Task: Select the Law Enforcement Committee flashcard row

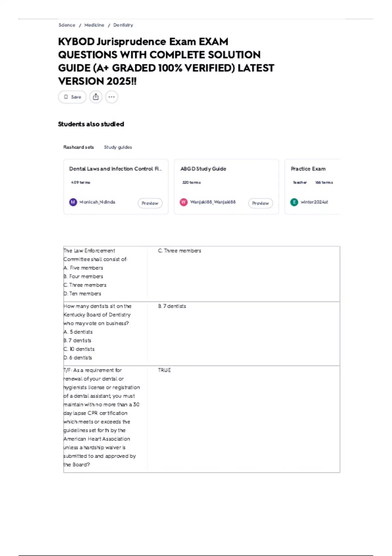Action: pyautogui.click(x=202, y=274)
